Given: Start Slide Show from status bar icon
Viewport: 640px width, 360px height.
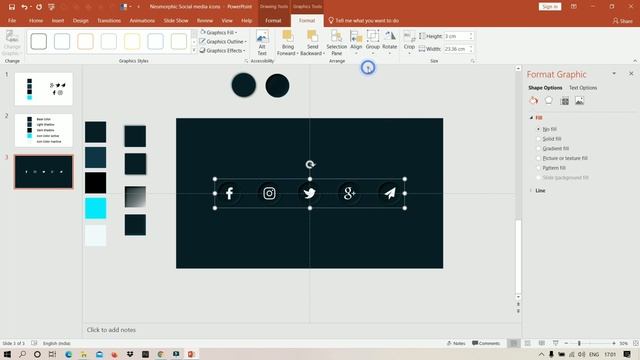Looking at the screenshot, I should coord(555,343).
